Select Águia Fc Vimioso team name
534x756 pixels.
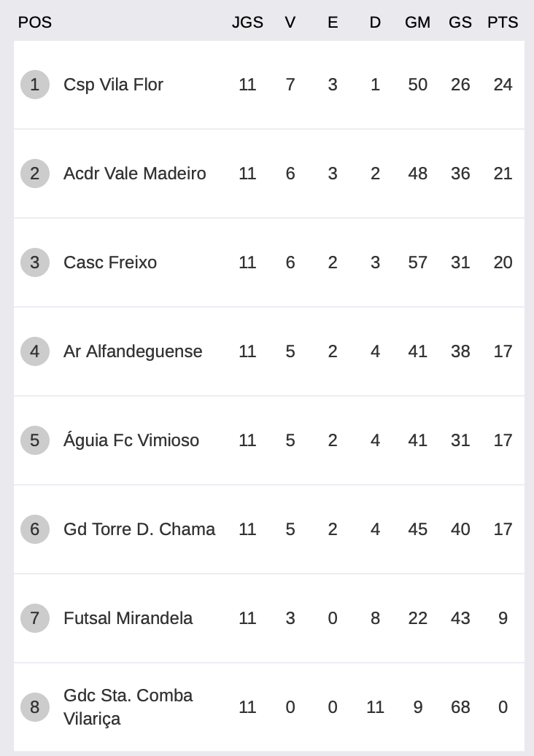(x=131, y=440)
